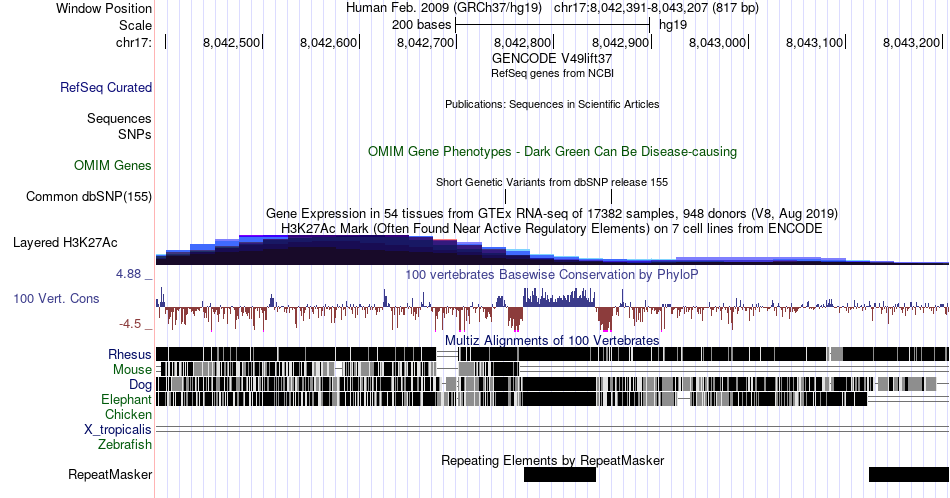The width and height of the screenshot is (950, 498).
Task: Click the Multiz Alignments of 100 Vertebrates title
Action: (552, 340)
